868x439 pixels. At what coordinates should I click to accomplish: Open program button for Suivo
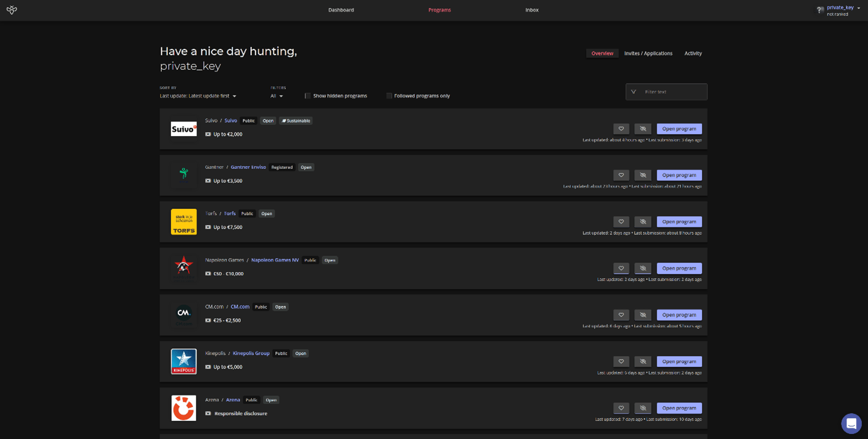click(679, 129)
